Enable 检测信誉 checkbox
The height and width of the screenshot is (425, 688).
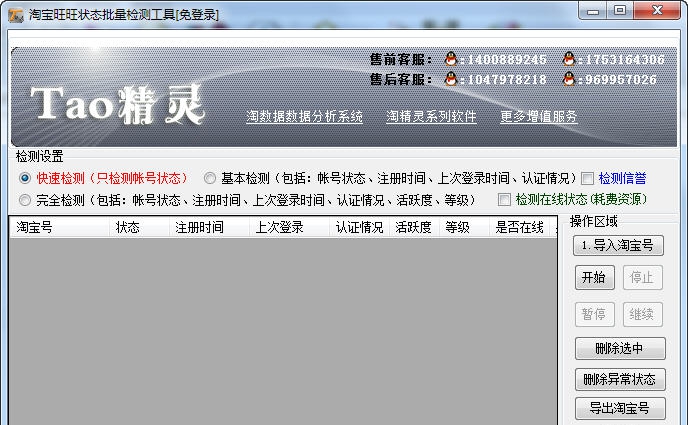click(x=587, y=179)
